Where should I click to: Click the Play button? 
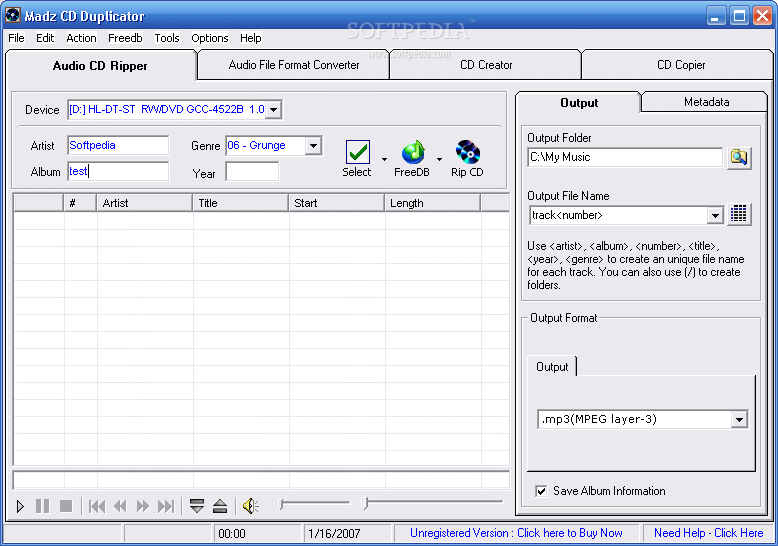pos(20,506)
